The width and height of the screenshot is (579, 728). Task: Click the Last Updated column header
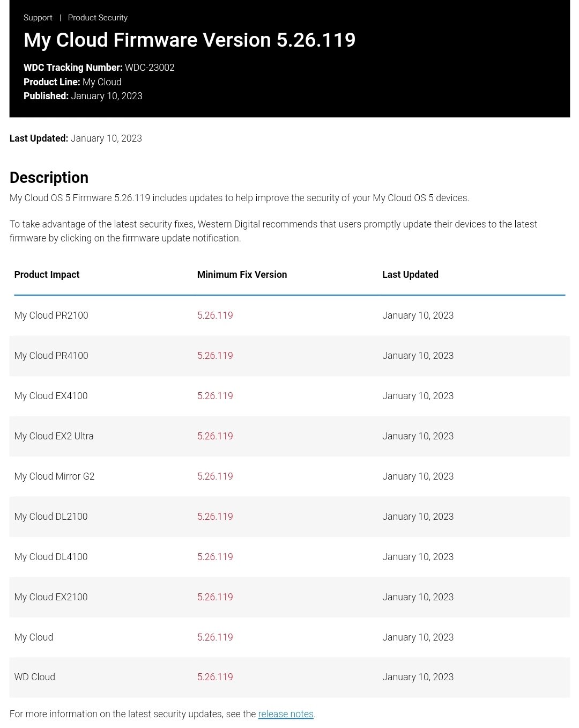click(x=410, y=275)
